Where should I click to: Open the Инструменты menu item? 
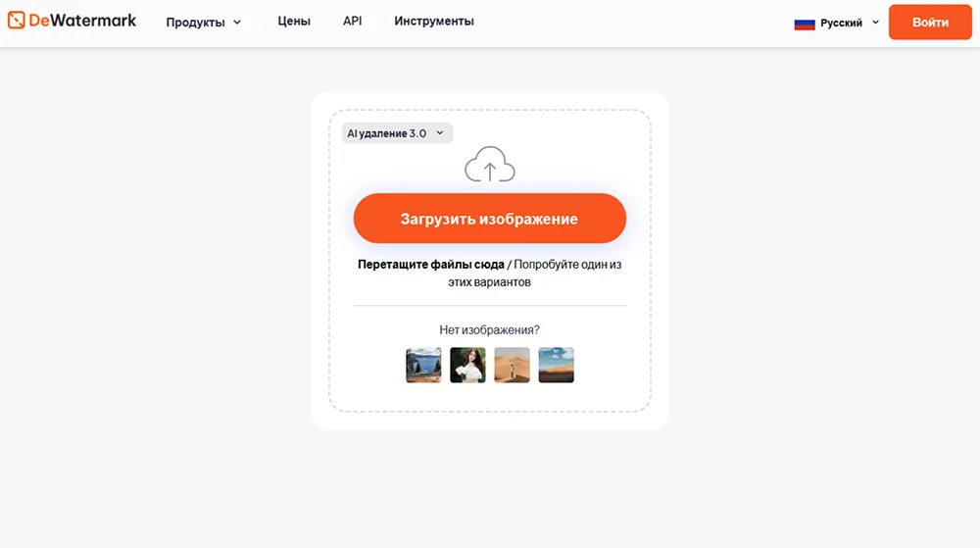pos(434,22)
